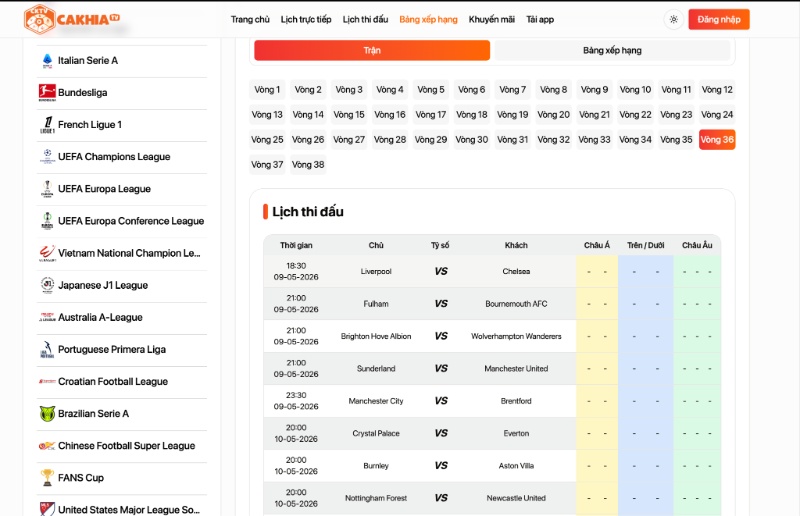Click the Trên / Dưới column header
Screen dimensions: 800x516
(x=645, y=245)
